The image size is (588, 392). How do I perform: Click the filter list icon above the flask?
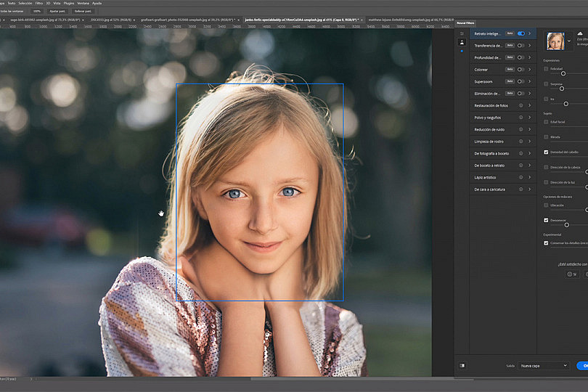click(462, 33)
